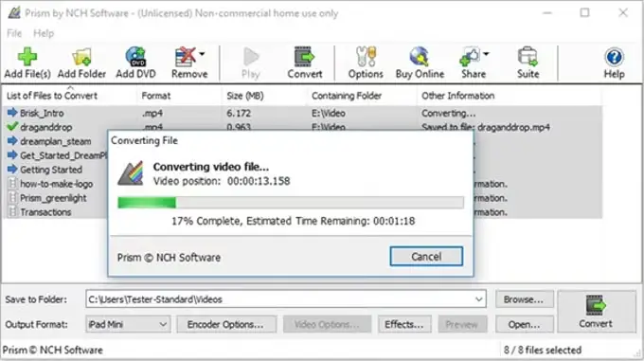Screen dimensions: 644x361
Task: Click the 8 / 8 files selected status
Action: (543, 350)
